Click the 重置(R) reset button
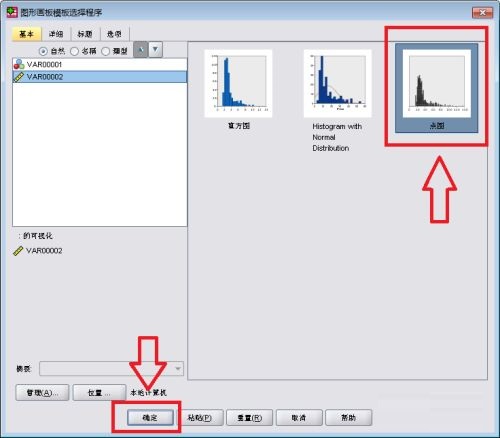Viewport: 500px width, 438px height. tap(249, 418)
